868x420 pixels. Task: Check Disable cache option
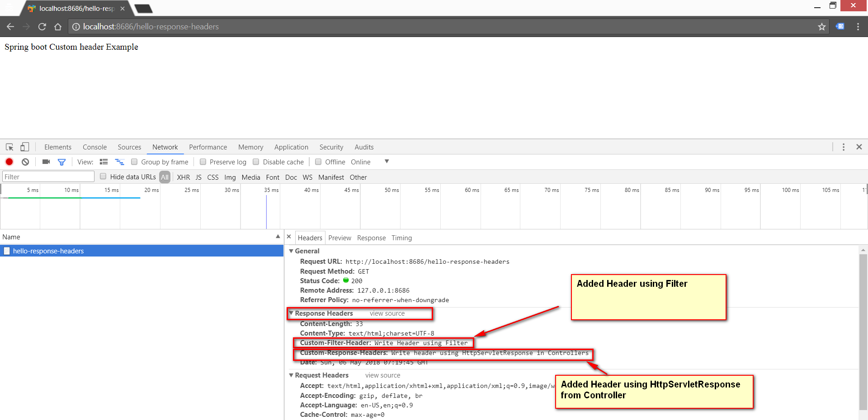click(256, 162)
